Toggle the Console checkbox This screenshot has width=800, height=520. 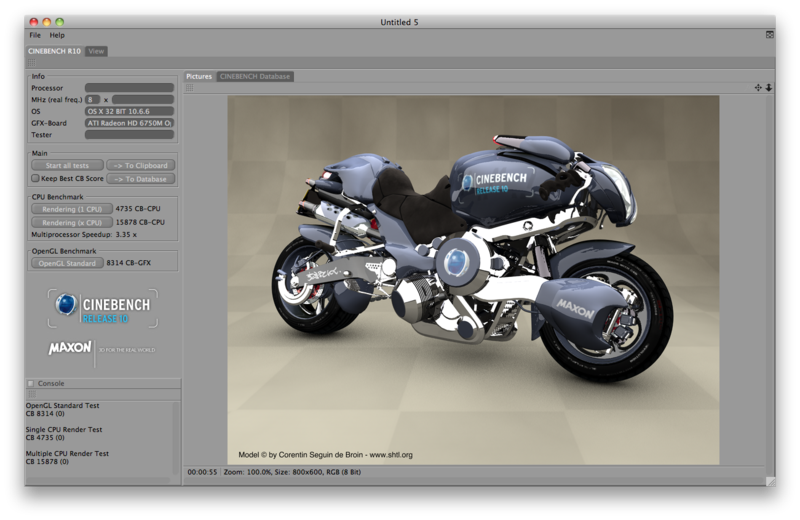point(31,383)
